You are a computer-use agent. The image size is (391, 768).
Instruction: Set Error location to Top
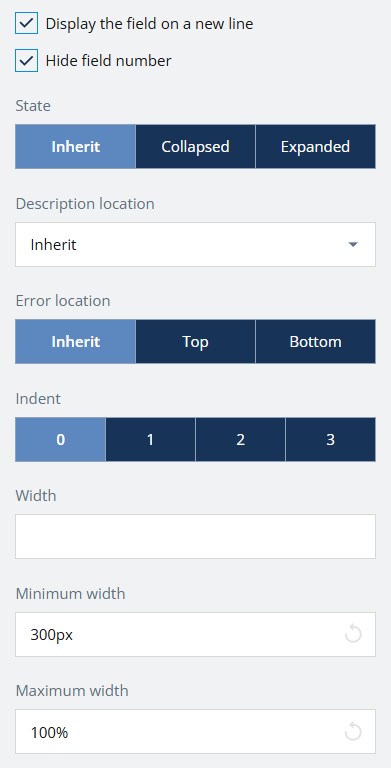click(x=196, y=341)
